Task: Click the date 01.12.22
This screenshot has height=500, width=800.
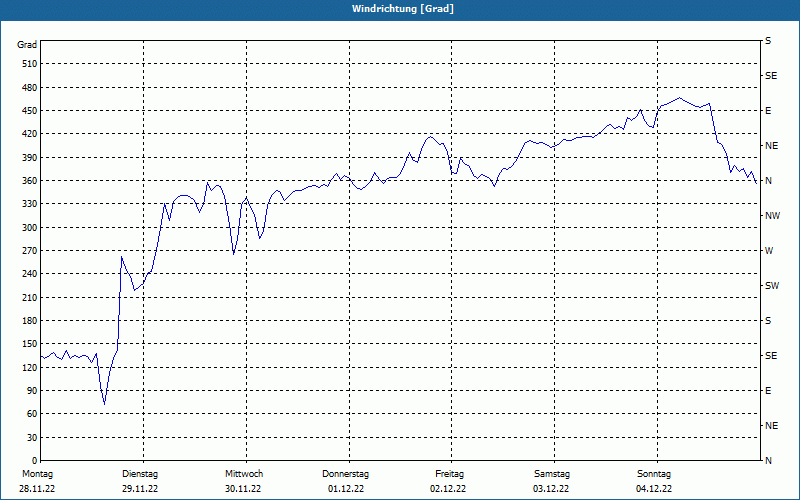Action: point(346,489)
